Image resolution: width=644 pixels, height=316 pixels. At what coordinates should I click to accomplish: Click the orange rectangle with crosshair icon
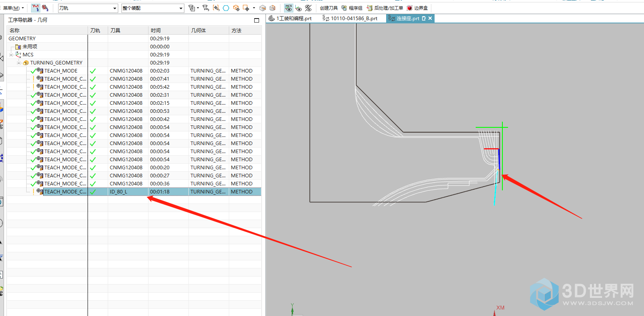point(246,8)
